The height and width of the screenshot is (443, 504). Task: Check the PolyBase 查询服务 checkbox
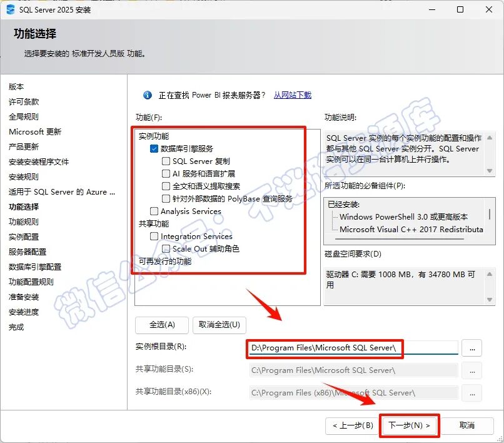click(166, 198)
